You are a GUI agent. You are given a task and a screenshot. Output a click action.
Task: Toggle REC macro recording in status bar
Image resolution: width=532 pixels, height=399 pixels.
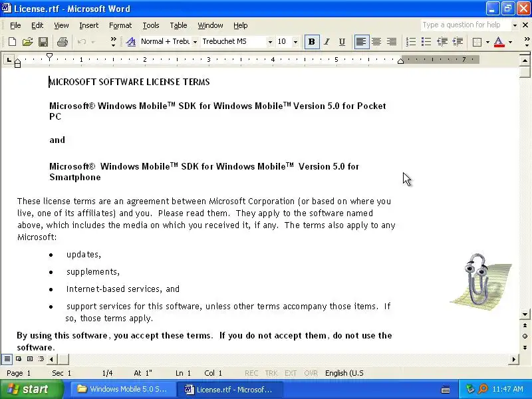coord(251,373)
